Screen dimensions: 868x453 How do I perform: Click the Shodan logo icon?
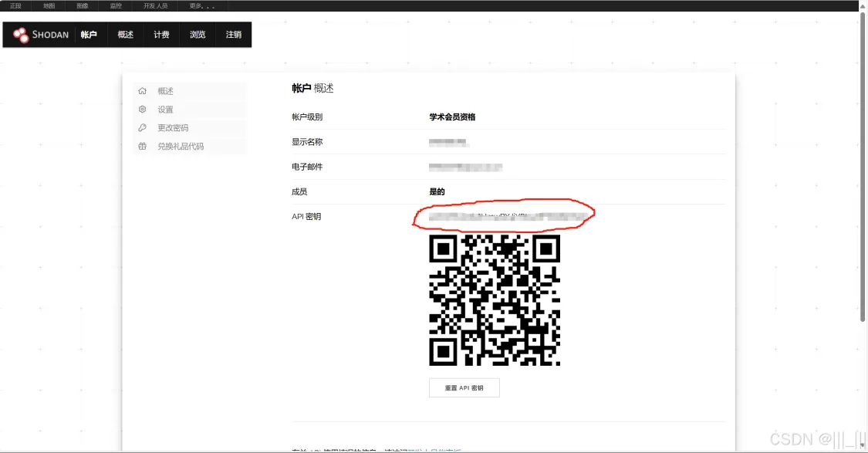pyautogui.click(x=21, y=35)
